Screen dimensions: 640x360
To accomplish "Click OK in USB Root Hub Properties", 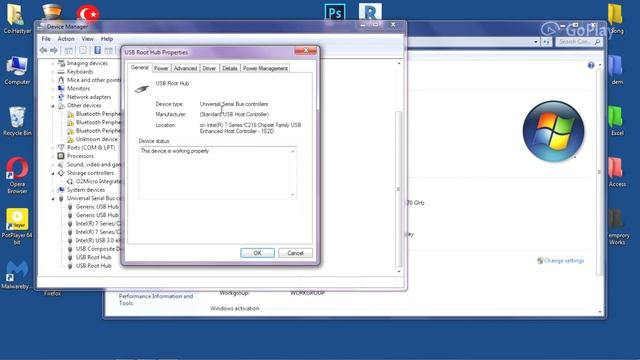I will click(257, 253).
